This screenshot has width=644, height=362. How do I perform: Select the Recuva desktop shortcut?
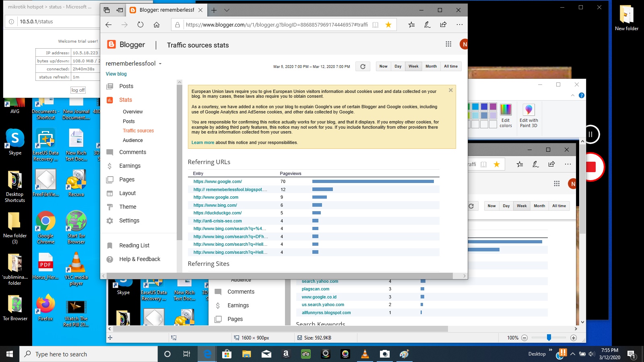(76, 183)
